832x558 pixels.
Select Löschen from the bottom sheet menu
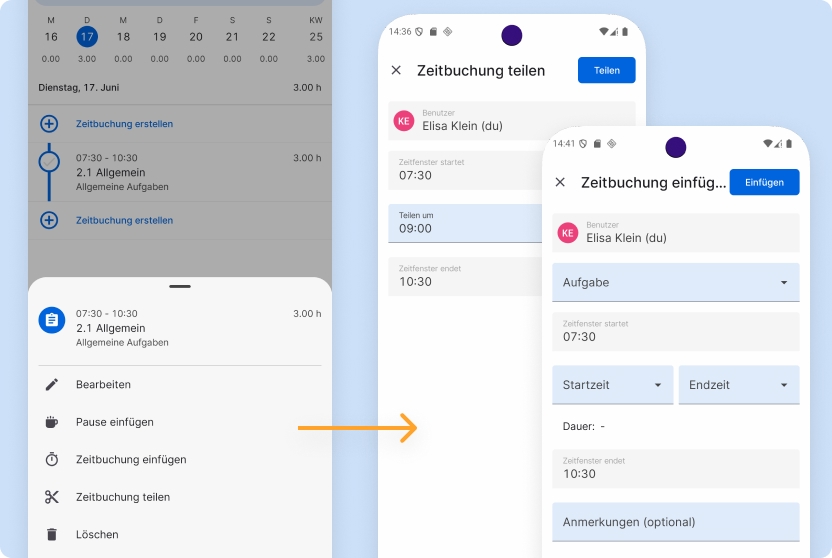click(x=97, y=535)
